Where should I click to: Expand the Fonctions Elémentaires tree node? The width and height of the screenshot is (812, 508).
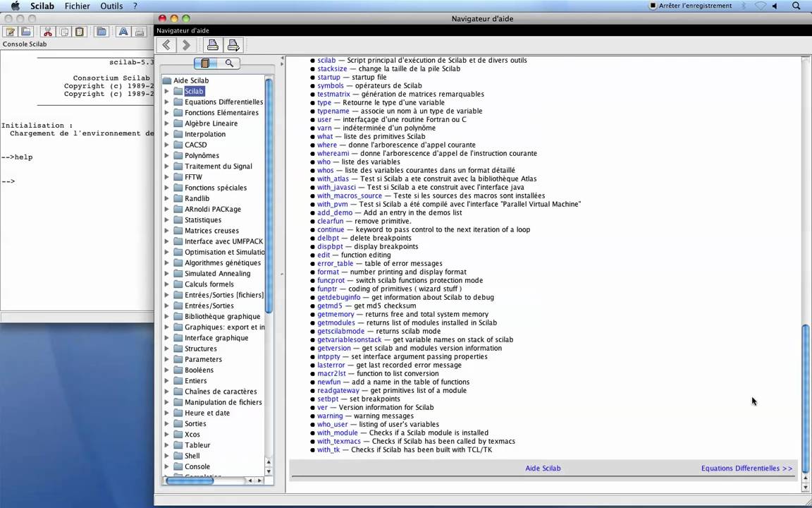167,112
